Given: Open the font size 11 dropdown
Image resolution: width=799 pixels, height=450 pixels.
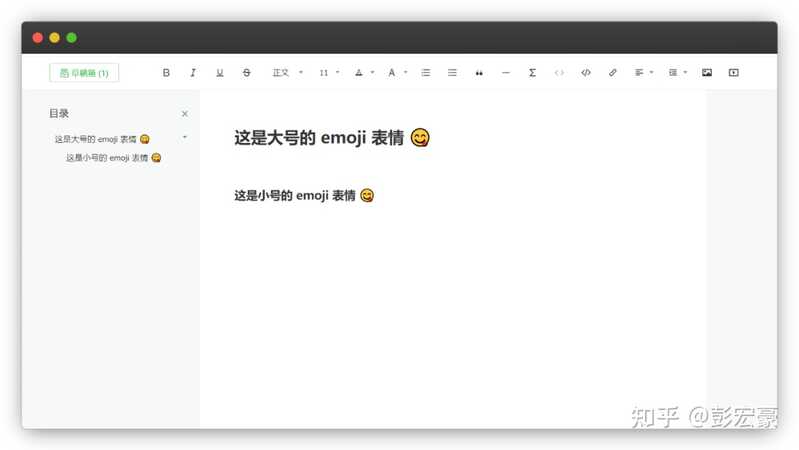Looking at the screenshot, I should [x=329, y=73].
